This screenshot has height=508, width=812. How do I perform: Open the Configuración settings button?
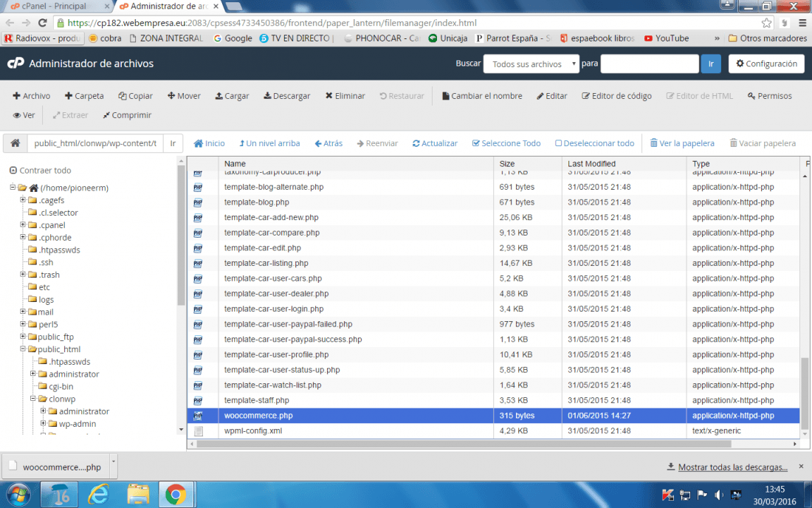point(766,63)
